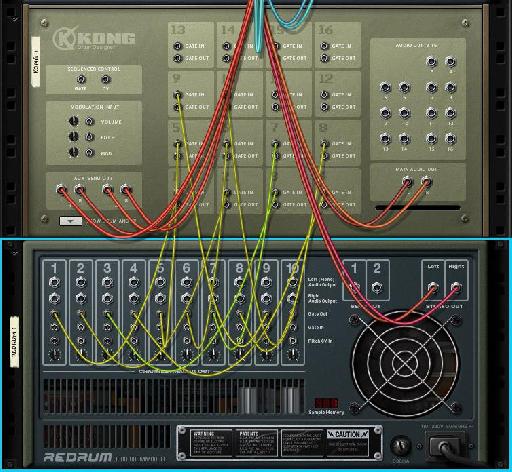Screen dimensions: 512x472
Task: Click pad 13 Gate In jack
Action: click(x=178, y=46)
